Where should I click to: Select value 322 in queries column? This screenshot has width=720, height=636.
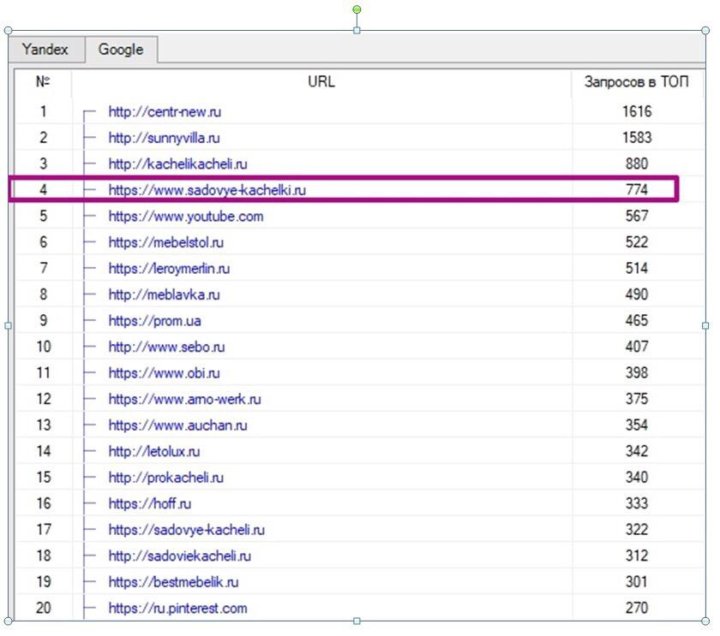(637, 530)
